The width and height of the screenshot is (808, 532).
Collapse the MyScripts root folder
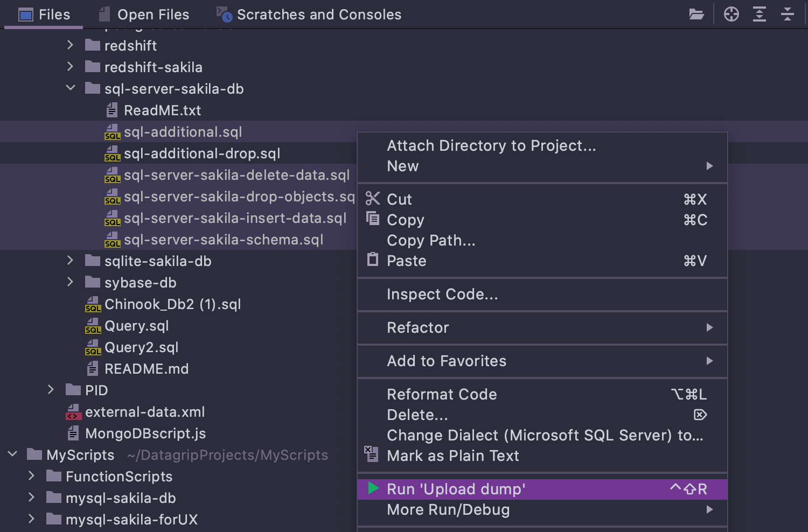point(12,454)
